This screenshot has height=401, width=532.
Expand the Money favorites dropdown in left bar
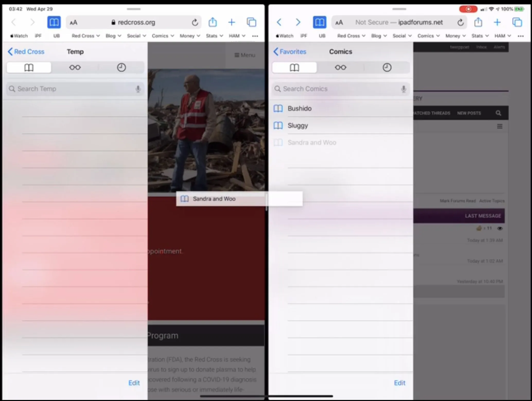[190, 36]
